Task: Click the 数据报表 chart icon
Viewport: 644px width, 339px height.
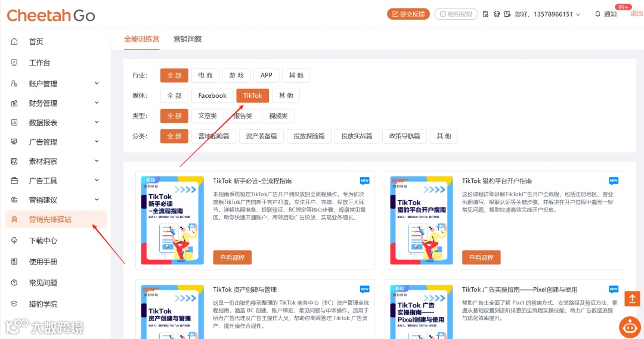Action: pos(14,122)
